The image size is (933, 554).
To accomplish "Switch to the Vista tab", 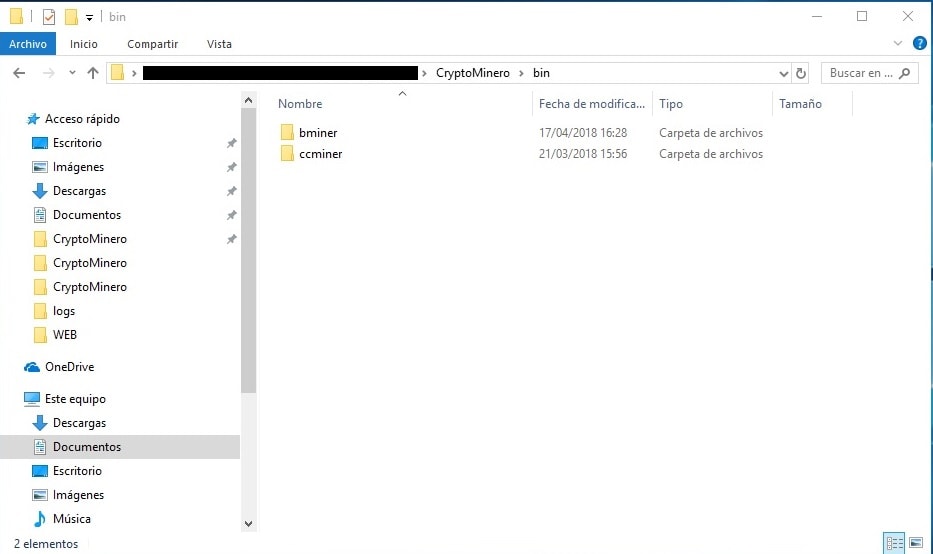I will (219, 44).
